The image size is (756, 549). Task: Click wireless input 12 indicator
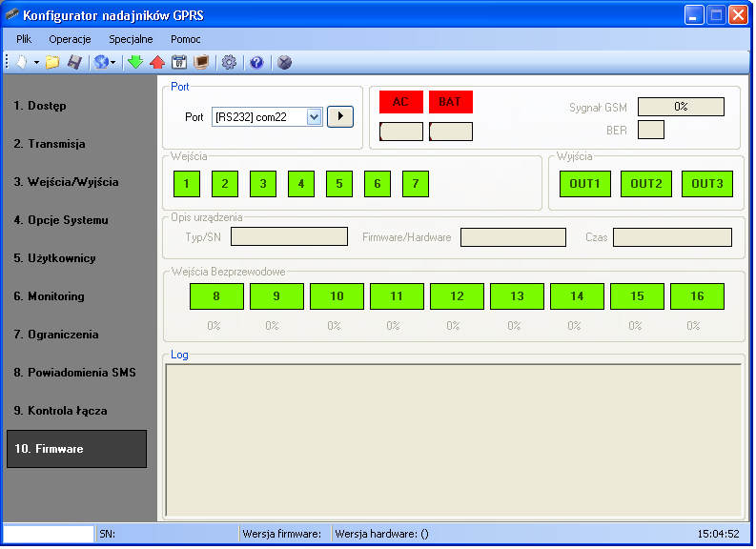pyautogui.click(x=457, y=296)
